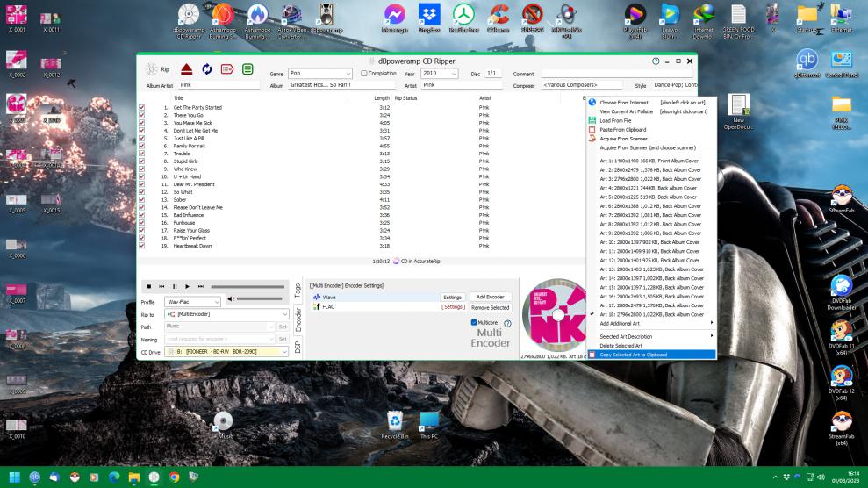Click the Multicore help question icon

[507, 323]
